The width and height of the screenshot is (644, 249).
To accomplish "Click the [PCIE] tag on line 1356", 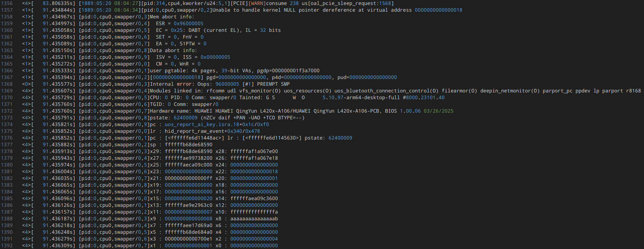I will coord(239,3).
